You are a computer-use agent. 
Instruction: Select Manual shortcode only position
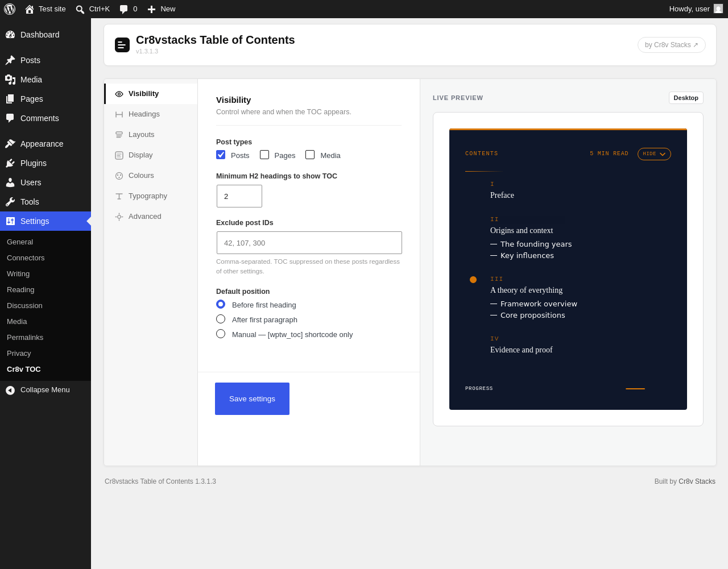tap(221, 334)
